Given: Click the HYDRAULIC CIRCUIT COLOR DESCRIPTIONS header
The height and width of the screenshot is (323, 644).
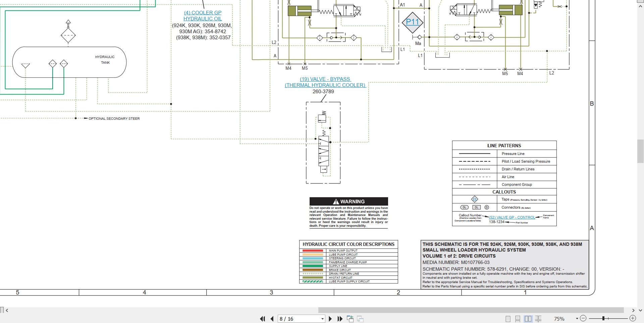Looking at the screenshot, I should pos(348,244).
